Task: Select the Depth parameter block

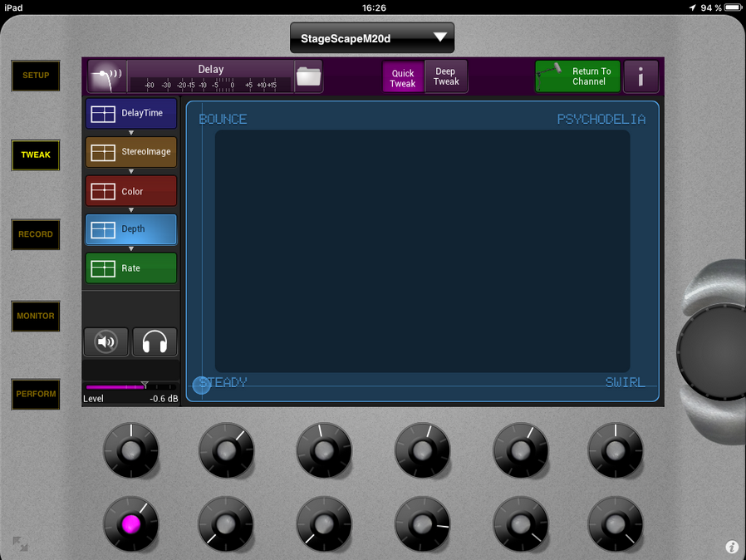Action: pyautogui.click(x=131, y=229)
